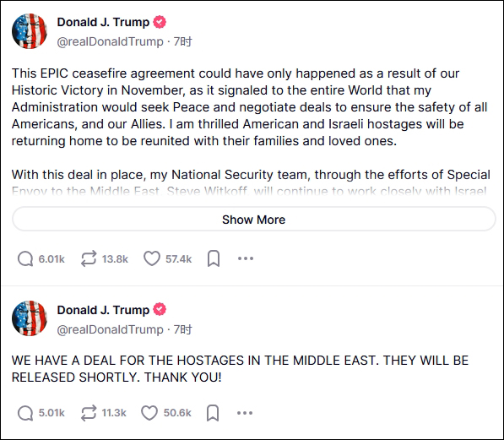Click @realDonaldTrump handle on the second post
This screenshot has height=440, width=504.
point(111,329)
